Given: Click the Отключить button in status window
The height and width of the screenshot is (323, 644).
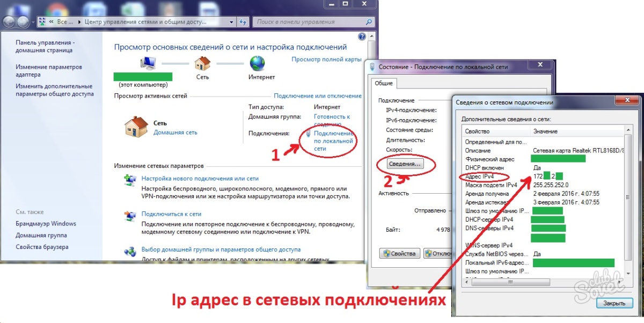Looking at the screenshot, I should point(437,253).
